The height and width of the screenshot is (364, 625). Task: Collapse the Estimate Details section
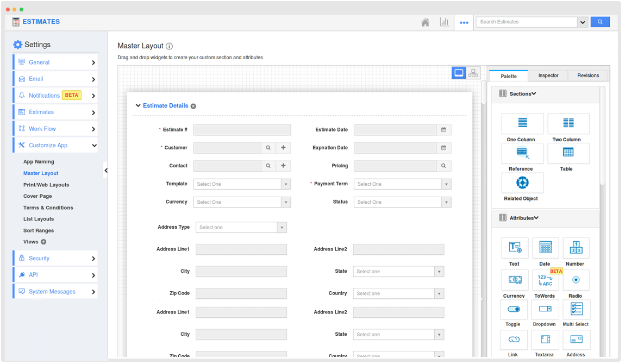click(138, 105)
